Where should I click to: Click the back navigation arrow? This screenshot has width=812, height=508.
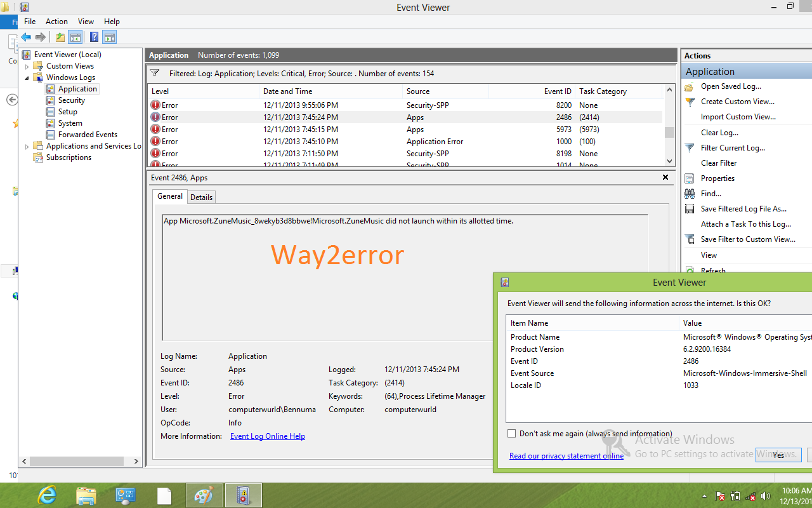tap(25, 37)
